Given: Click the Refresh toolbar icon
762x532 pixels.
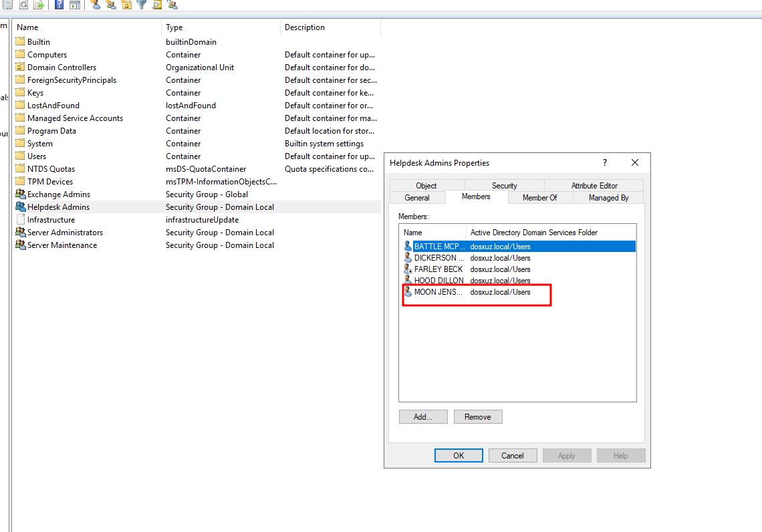Looking at the screenshot, I should [x=23, y=5].
